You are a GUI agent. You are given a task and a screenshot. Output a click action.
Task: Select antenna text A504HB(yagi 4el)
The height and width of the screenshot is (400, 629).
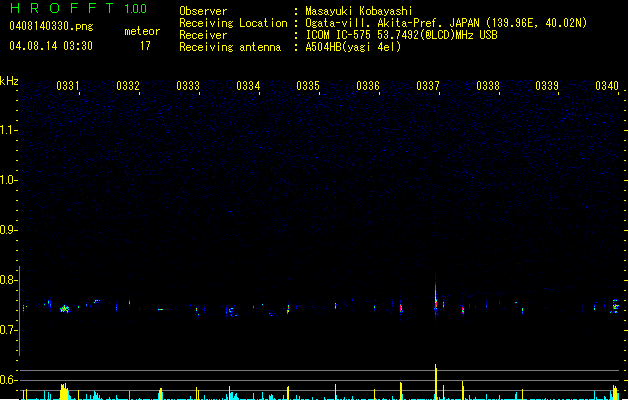click(x=353, y=47)
